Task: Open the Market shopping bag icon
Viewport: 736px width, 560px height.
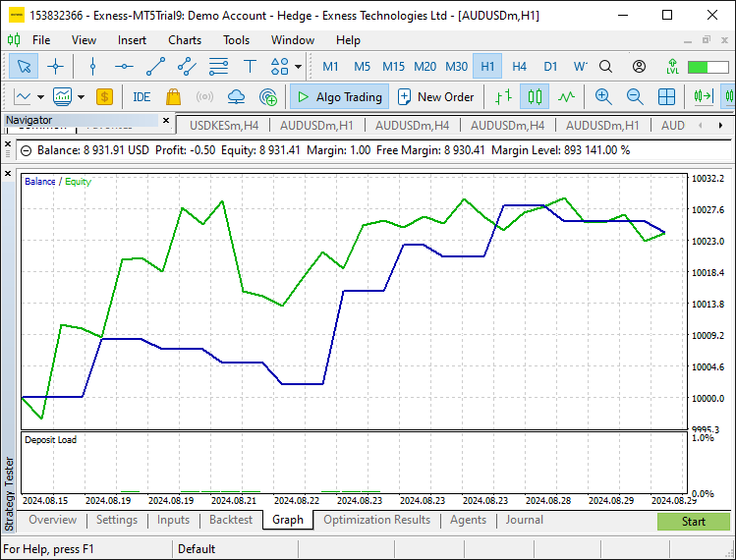Action: pyautogui.click(x=173, y=97)
